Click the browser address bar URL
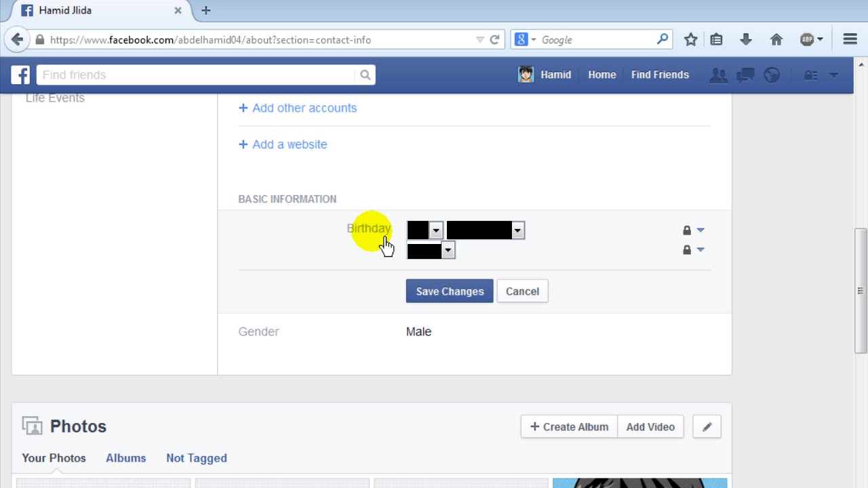The image size is (868, 488). point(210,40)
